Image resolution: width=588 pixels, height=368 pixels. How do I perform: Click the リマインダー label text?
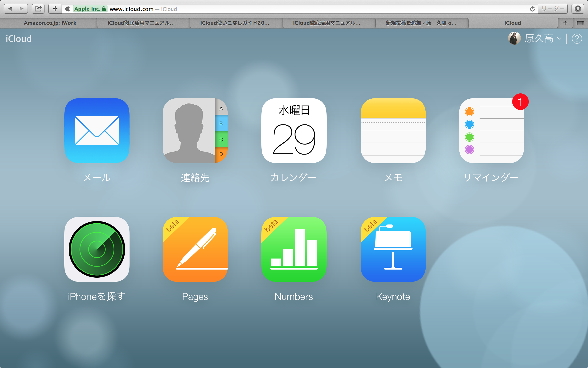pyautogui.click(x=491, y=178)
